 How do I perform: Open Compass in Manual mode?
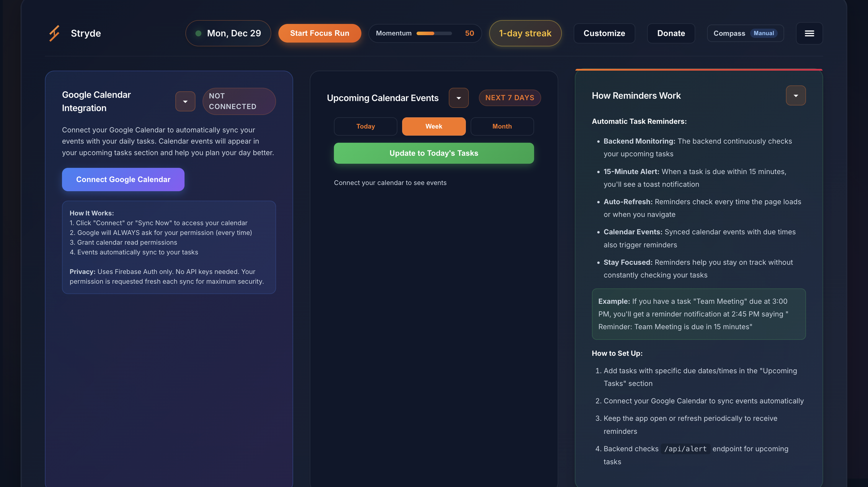coord(745,33)
